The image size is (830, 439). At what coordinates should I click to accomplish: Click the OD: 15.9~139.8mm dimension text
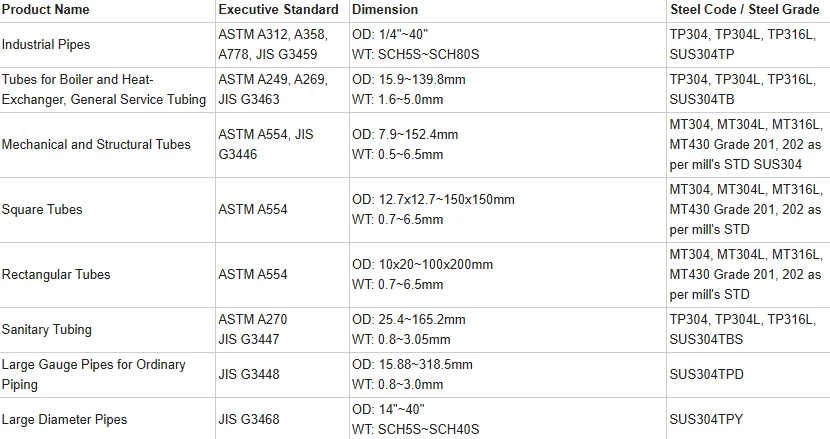point(409,79)
